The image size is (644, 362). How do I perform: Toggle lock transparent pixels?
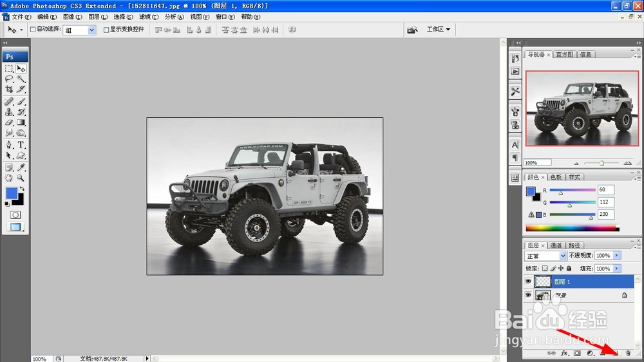pos(545,269)
